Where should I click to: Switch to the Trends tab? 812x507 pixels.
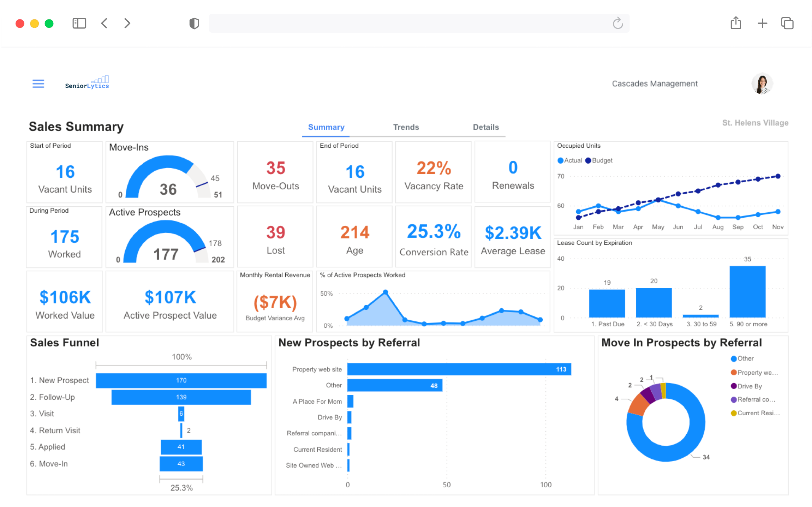click(x=406, y=127)
